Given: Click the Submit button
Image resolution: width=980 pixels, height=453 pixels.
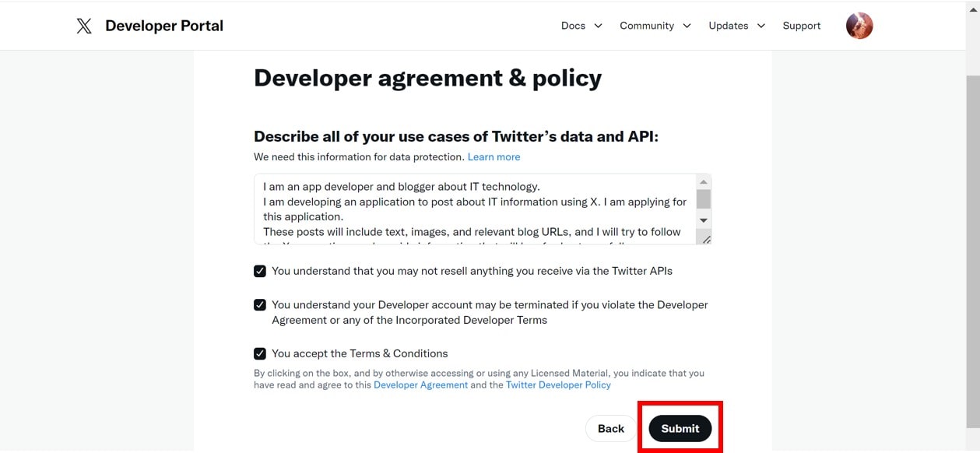Looking at the screenshot, I should [680, 429].
